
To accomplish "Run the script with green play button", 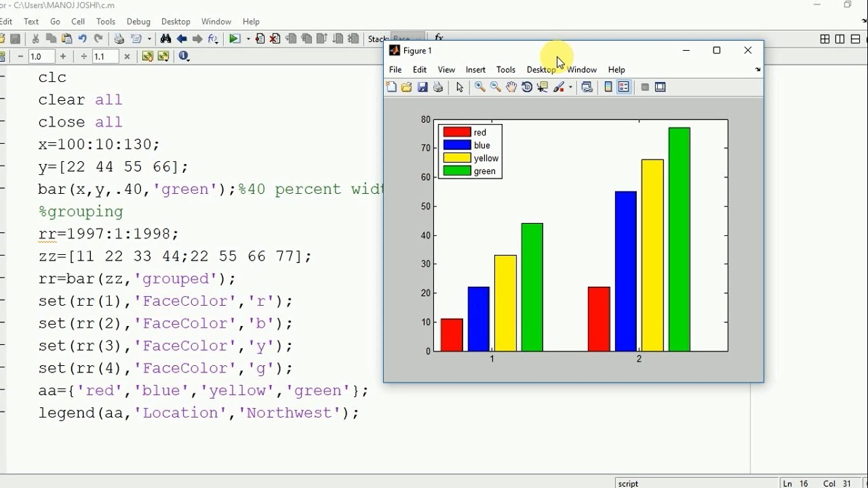I will (235, 39).
